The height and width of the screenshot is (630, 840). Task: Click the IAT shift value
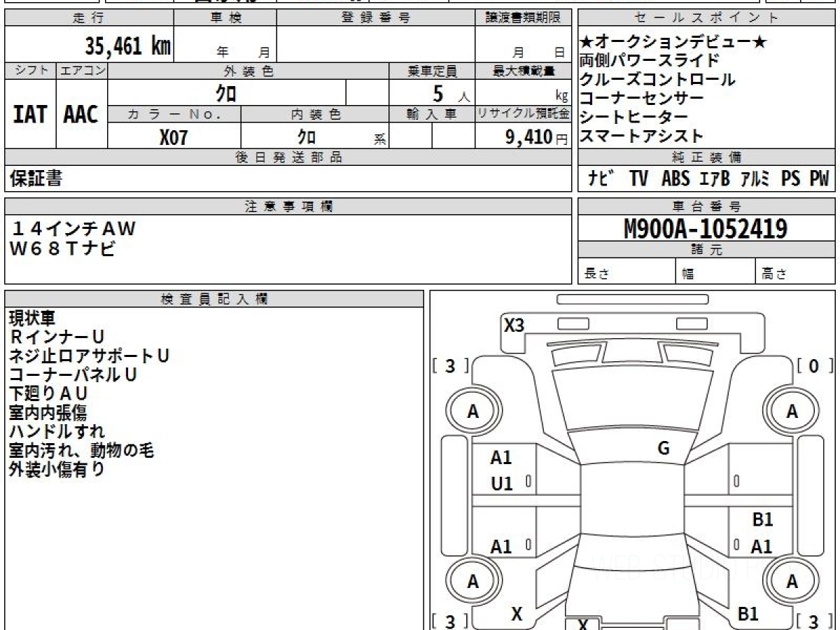coord(30,115)
